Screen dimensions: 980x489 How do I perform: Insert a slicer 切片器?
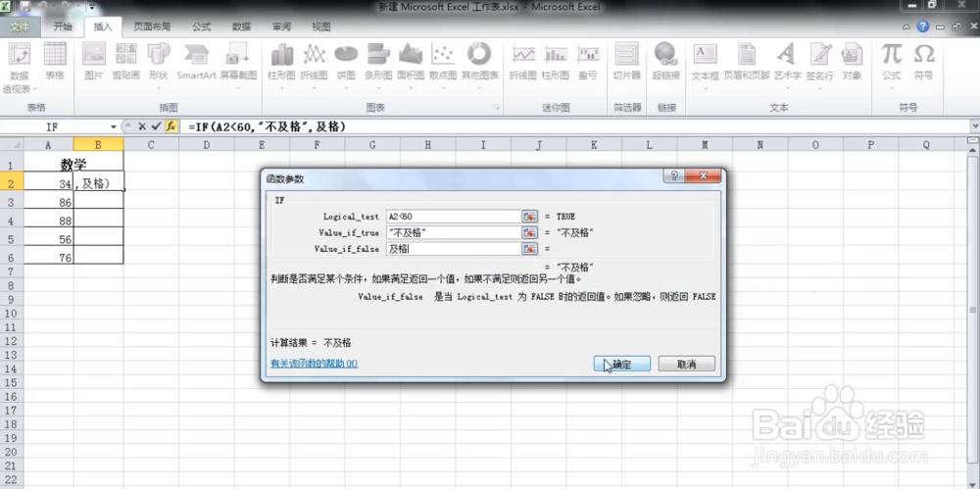click(x=627, y=63)
